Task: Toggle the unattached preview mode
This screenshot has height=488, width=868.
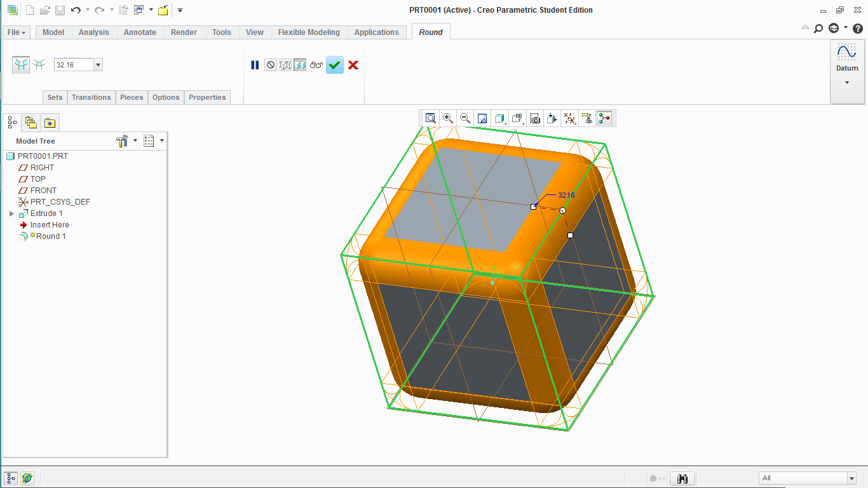Action: point(285,65)
